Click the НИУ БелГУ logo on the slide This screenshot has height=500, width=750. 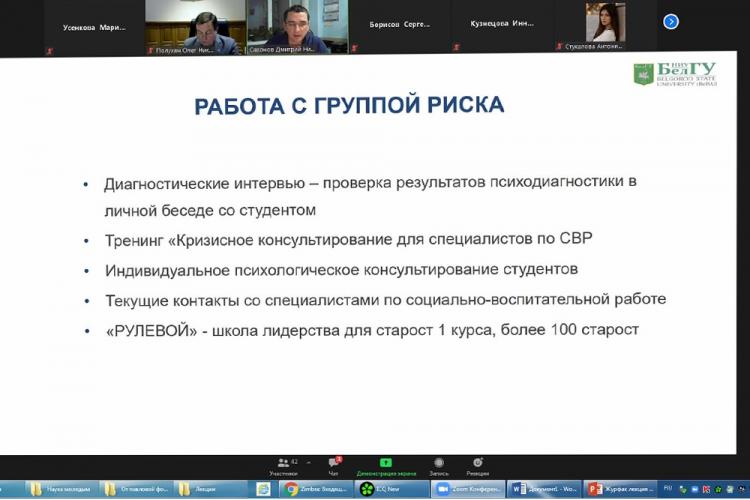tap(675, 75)
